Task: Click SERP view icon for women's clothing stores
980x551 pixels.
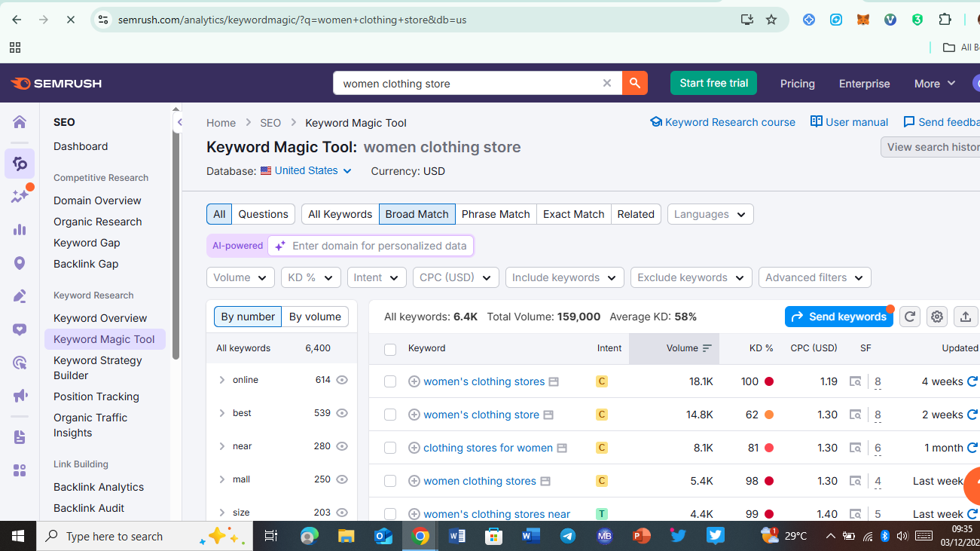Action: (855, 381)
